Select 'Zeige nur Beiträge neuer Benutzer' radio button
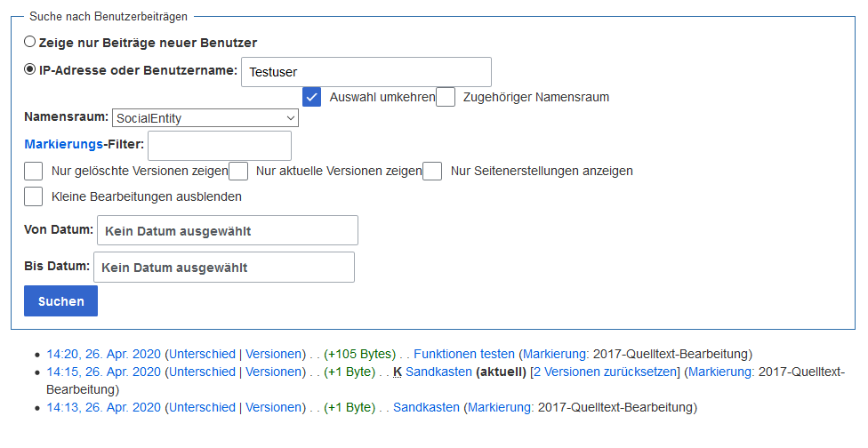This screenshot has height=448, width=868. click(x=30, y=42)
